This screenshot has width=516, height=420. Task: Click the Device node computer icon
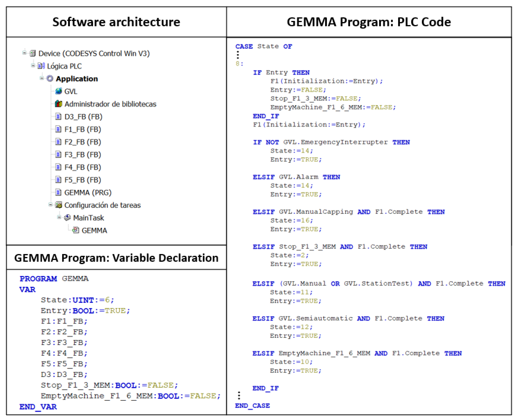(33, 53)
